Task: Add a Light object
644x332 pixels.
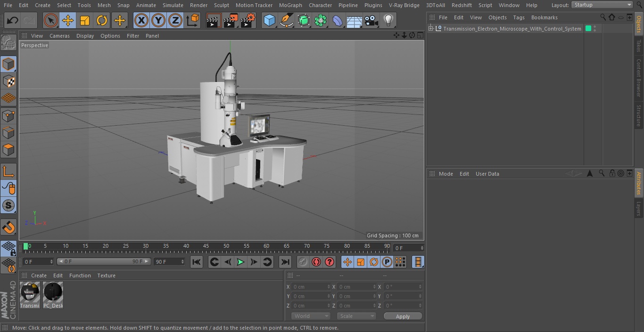Action: (388, 20)
